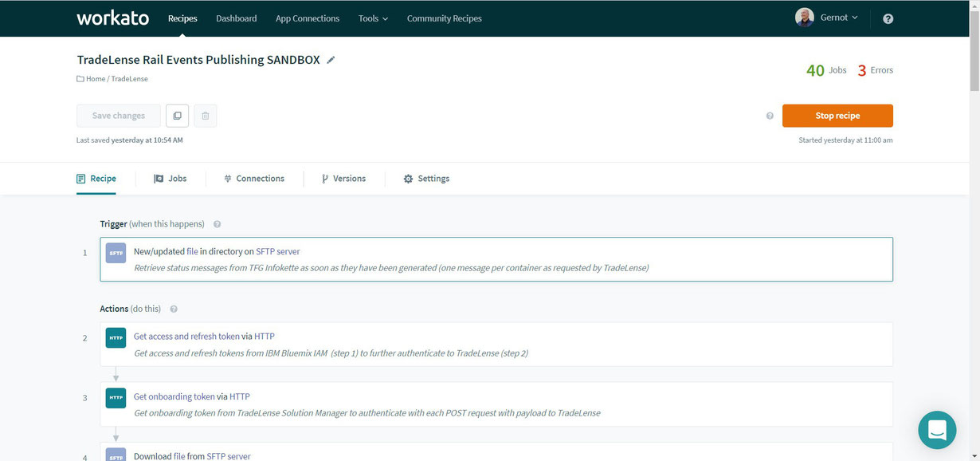Click step 2 description about IBM Bluemix IAM
The width and height of the screenshot is (980, 461).
click(331, 353)
